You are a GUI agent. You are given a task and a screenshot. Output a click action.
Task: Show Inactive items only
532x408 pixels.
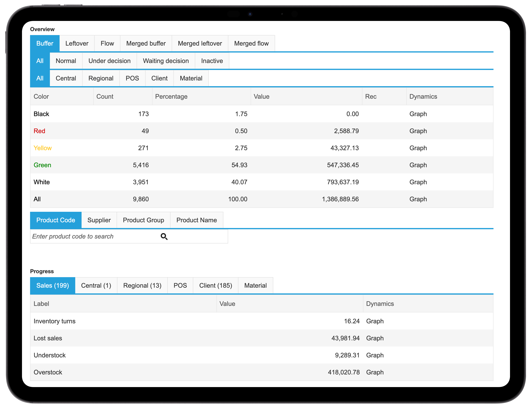[x=212, y=61]
